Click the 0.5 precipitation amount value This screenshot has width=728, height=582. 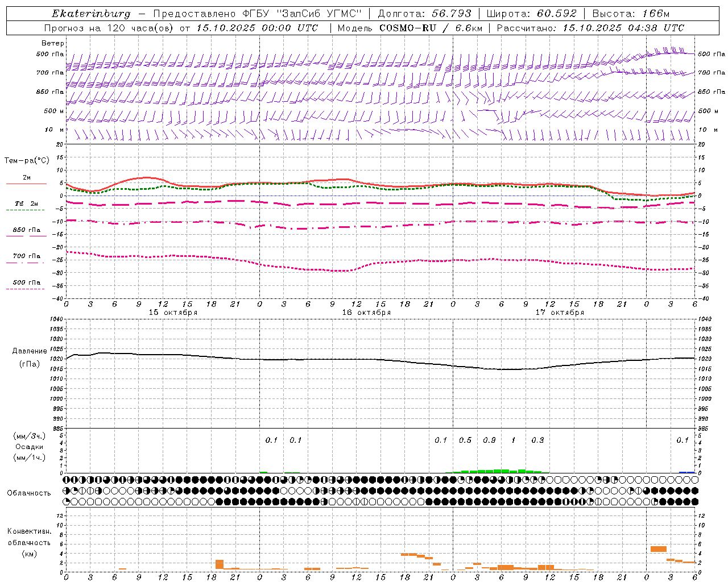coord(465,440)
